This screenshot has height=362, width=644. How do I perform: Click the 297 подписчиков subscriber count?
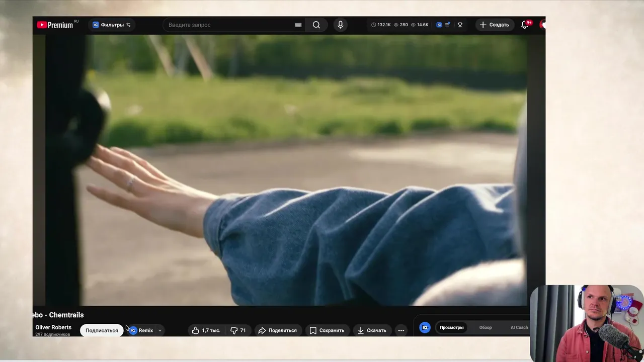[x=52, y=334]
